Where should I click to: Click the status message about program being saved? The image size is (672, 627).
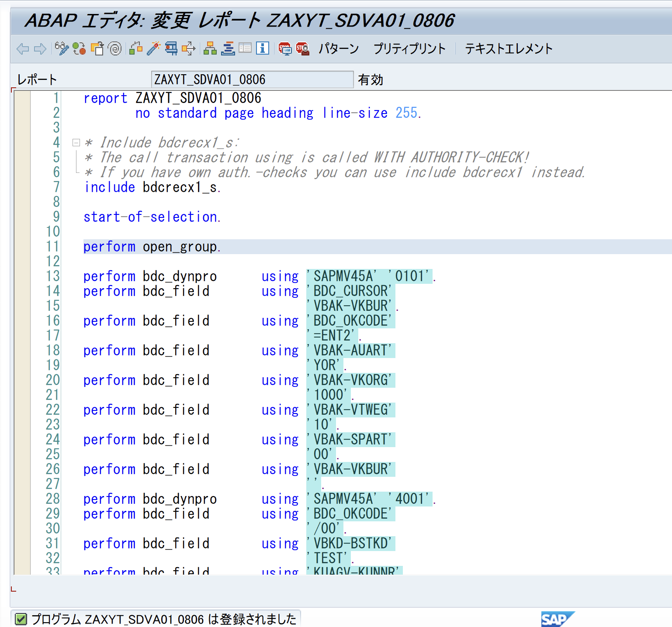[x=164, y=619]
